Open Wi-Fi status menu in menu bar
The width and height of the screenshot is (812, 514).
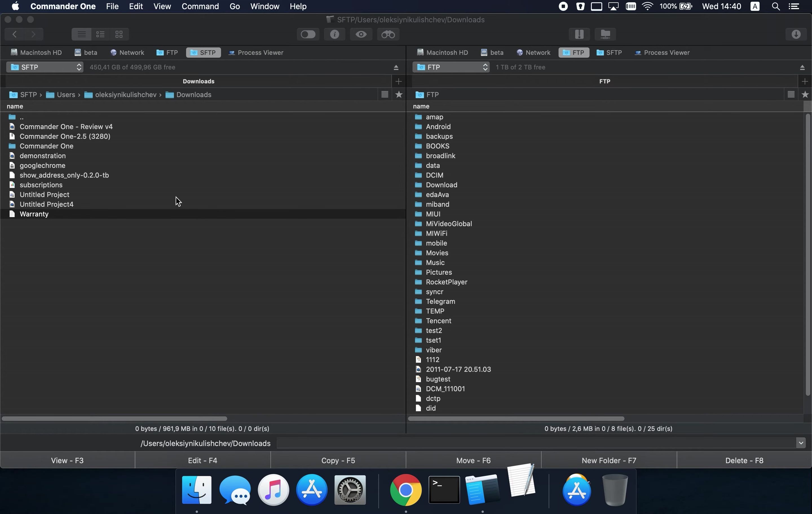647,6
